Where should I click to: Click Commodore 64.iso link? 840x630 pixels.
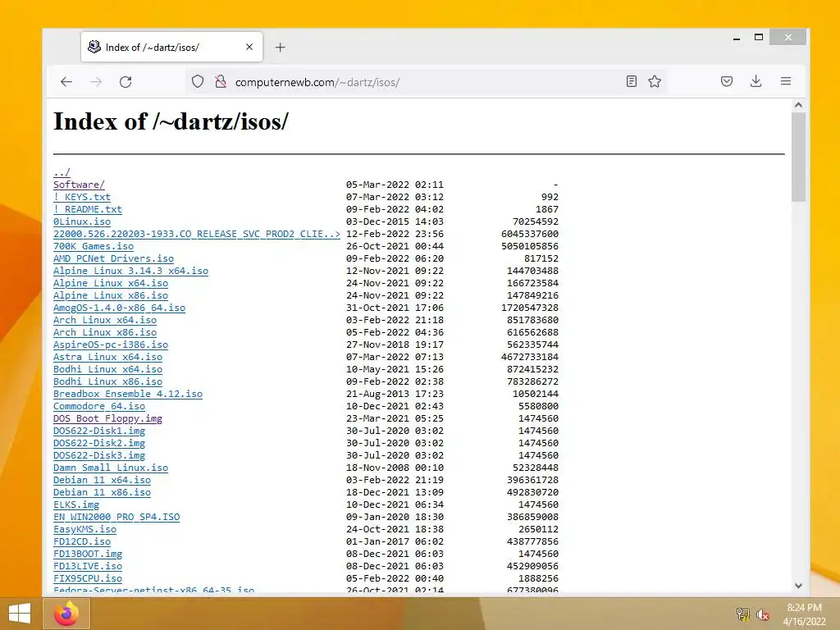point(99,407)
